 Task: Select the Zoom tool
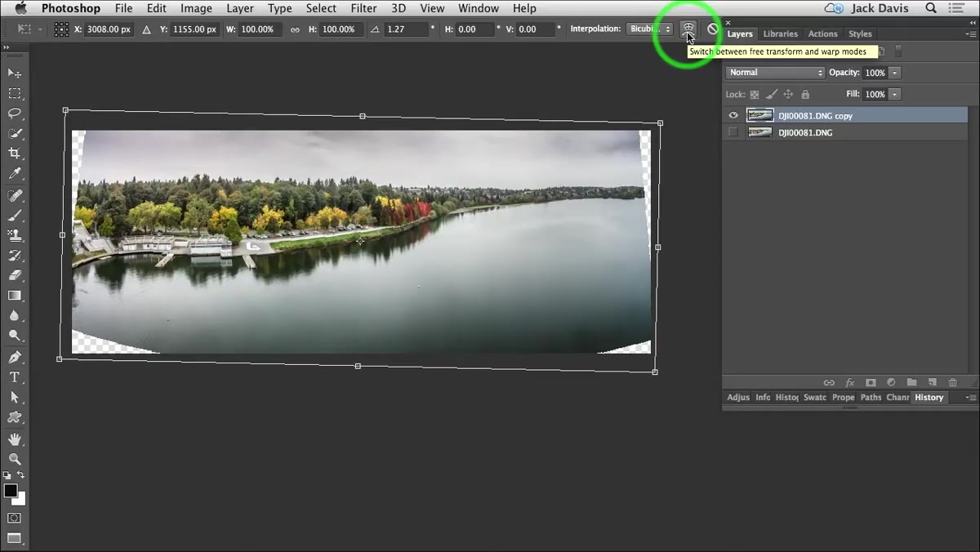coord(15,459)
